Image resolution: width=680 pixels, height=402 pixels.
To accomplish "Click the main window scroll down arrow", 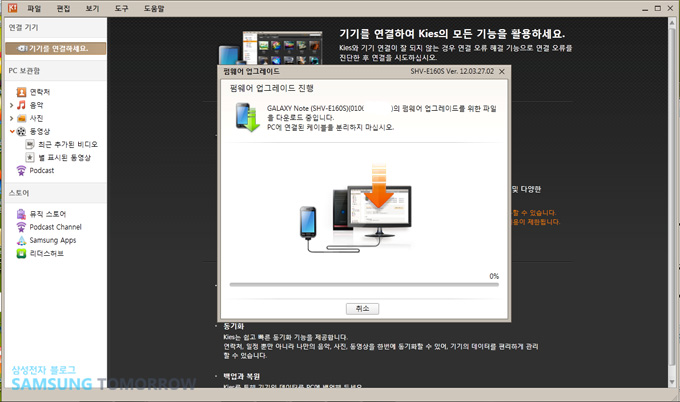I will 672,382.
